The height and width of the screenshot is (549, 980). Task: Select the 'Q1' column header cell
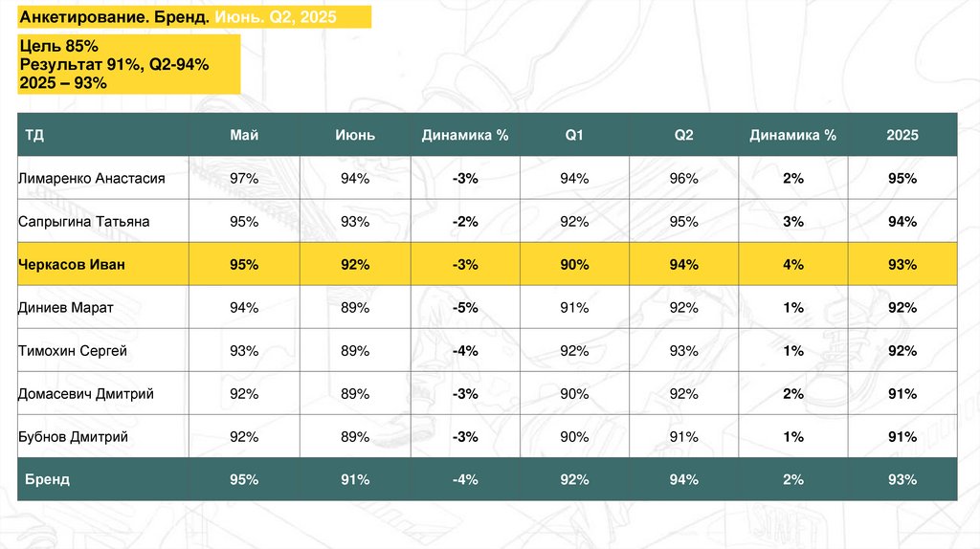pos(574,135)
